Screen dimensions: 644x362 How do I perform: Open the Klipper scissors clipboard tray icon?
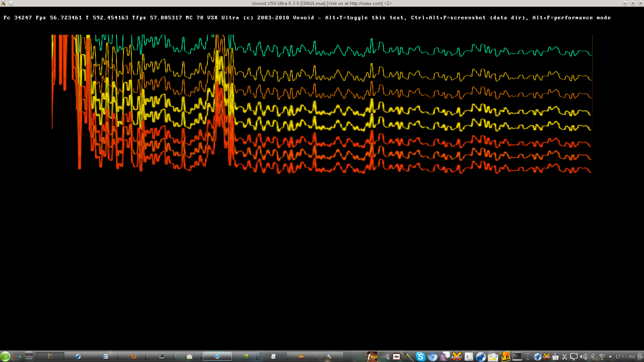click(x=565, y=357)
